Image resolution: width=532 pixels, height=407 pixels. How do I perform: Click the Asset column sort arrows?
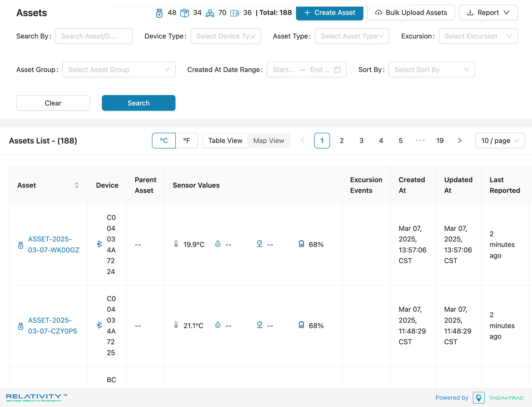(77, 185)
